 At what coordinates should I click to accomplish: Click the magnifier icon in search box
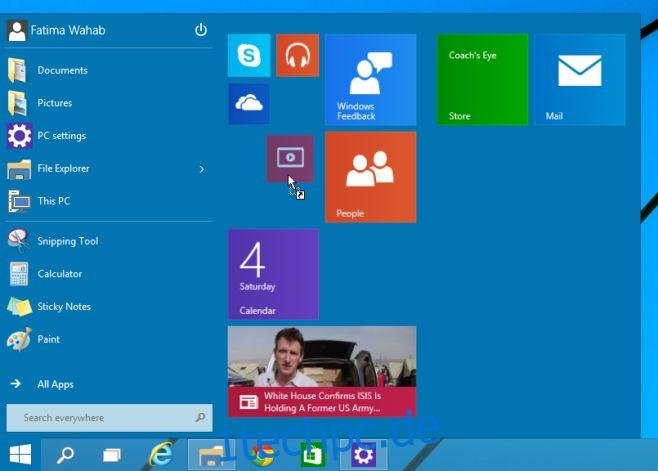(x=200, y=417)
